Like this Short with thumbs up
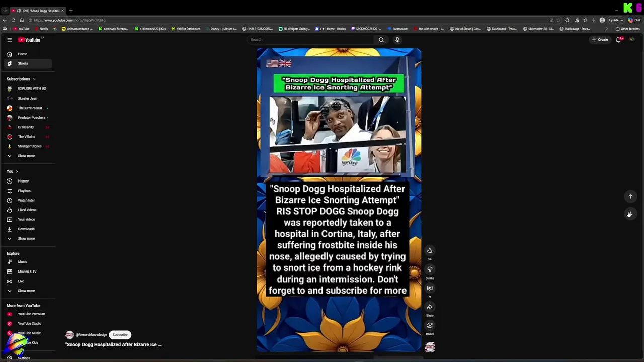The image size is (644, 362). [x=430, y=250]
